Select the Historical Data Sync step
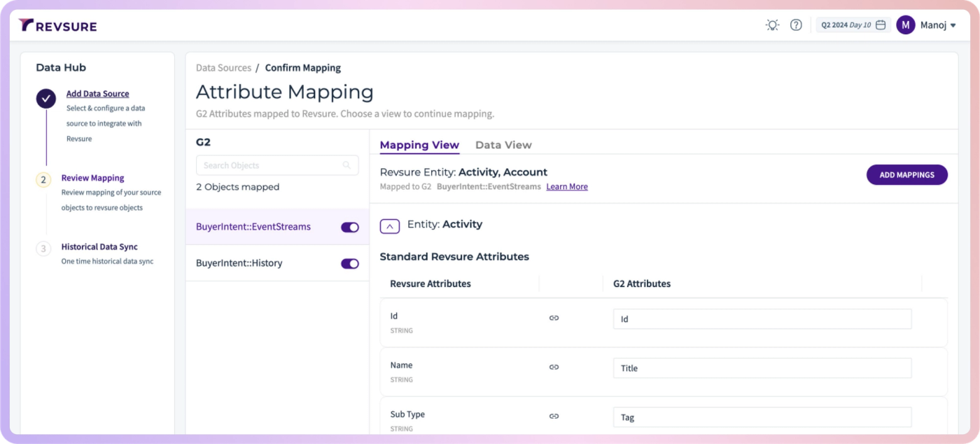 pos(99,247)
